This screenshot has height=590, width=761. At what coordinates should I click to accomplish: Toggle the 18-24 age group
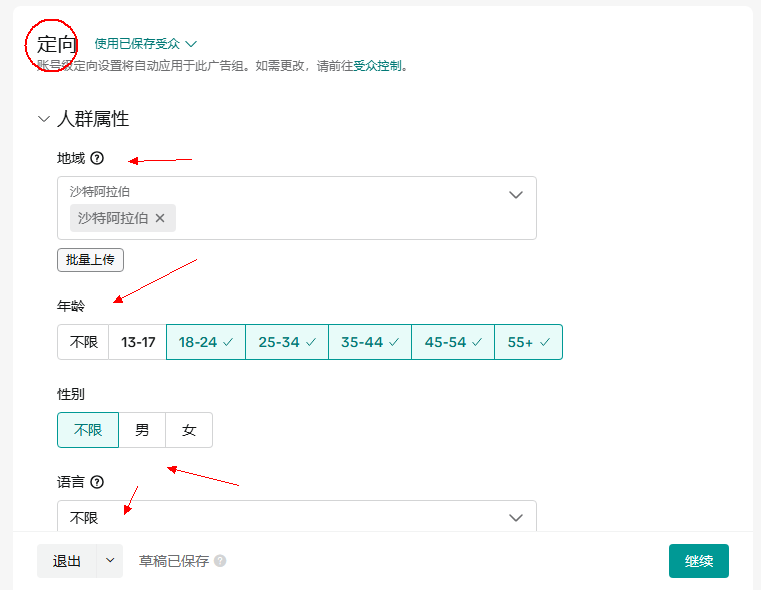pyautogui.click(x=205, y=342)
